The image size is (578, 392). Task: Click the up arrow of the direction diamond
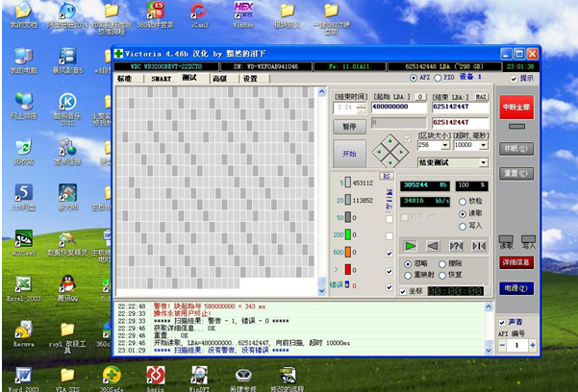390,140
